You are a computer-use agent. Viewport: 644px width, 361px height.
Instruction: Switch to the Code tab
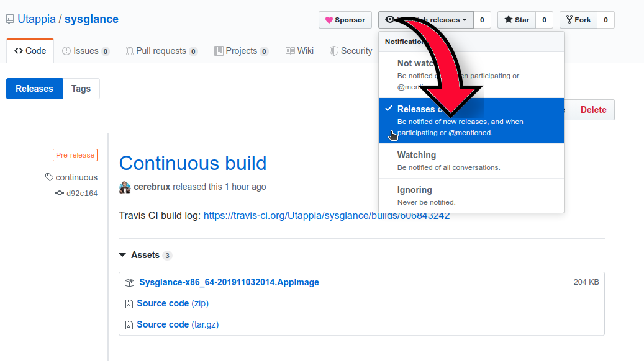30,51
